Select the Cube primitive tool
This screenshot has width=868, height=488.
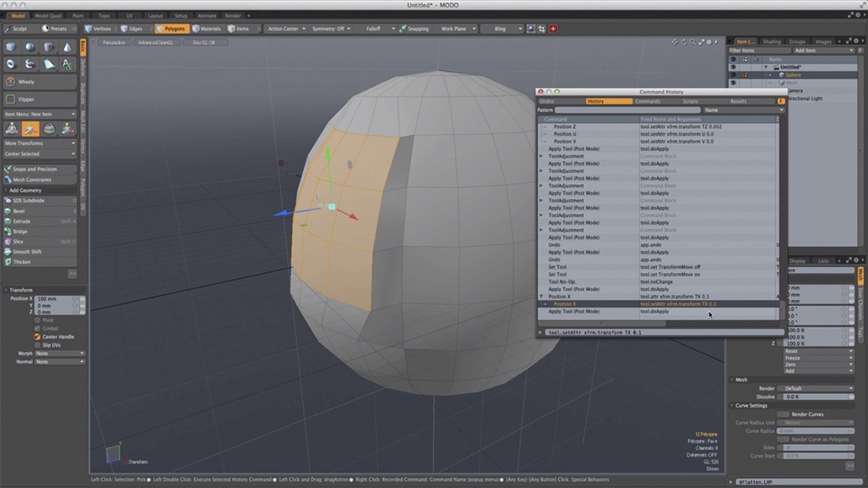[x=11, y=47]
